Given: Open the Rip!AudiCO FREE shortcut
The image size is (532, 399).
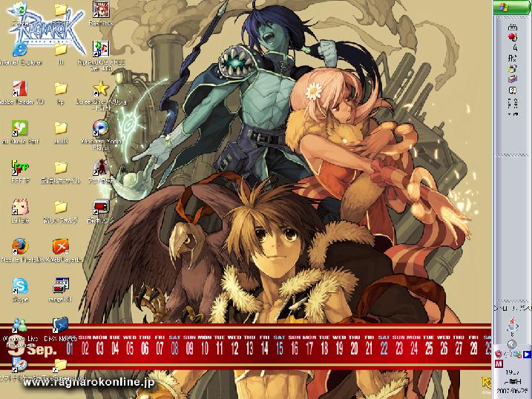Looking at the screenshot, I should pyautogui.click(x=101, y=56).
